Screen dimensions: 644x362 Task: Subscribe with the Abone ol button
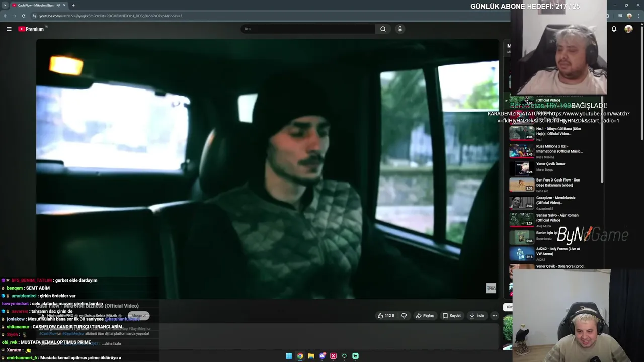tap(138, 316)
